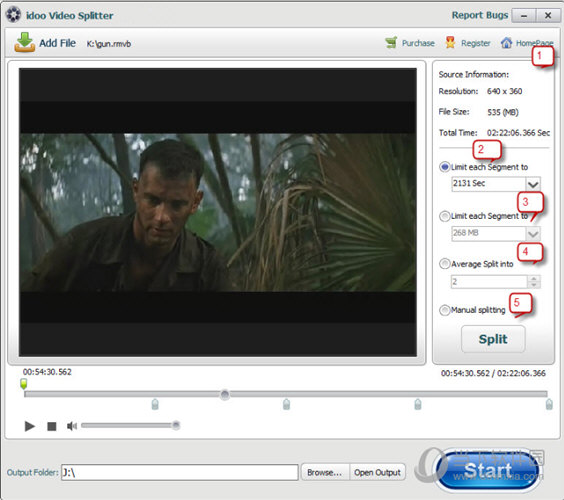Select the third split marker below the timeline

(418, 404)
